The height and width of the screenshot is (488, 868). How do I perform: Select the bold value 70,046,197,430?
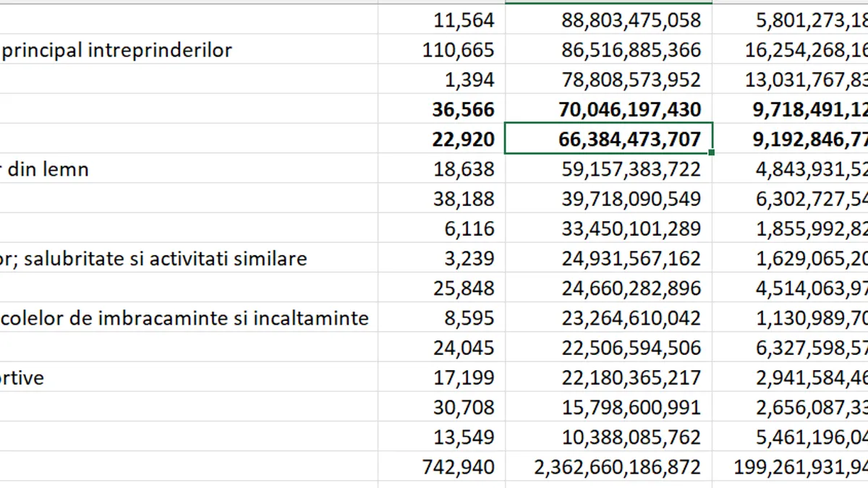point(608,109)
